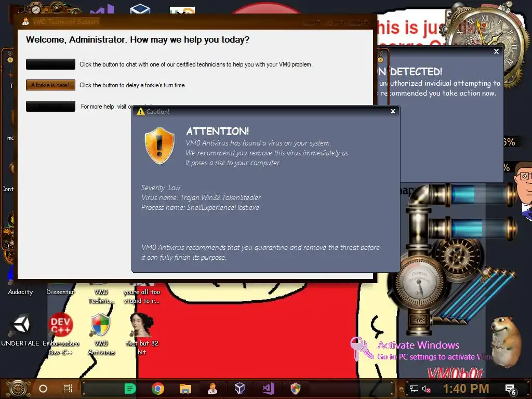Launch Google Chrome from the taskbar

click(x=158, y=389)
